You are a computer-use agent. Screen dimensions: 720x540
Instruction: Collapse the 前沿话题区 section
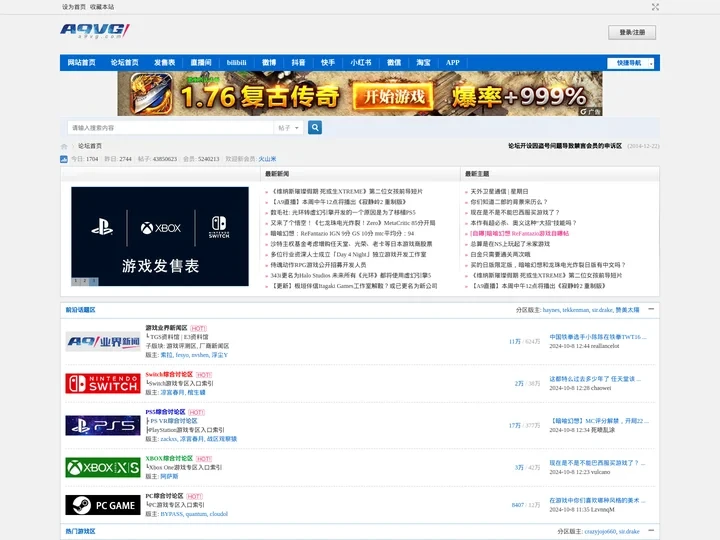tap(651, 309)
